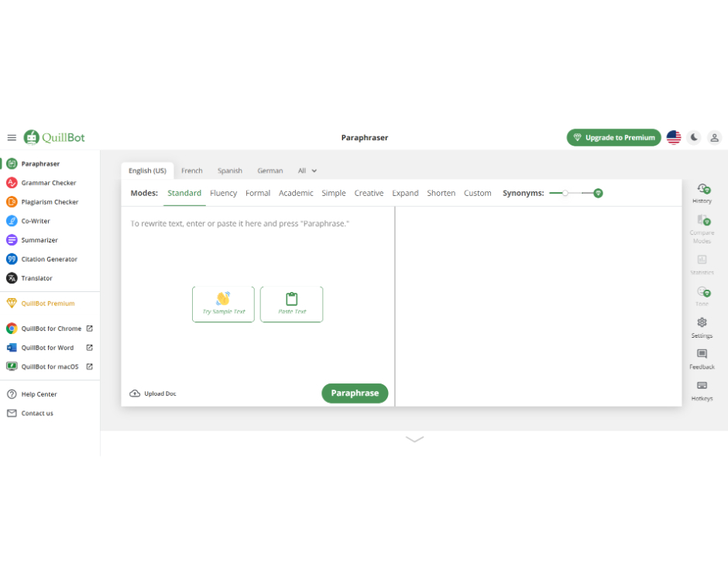Select the Expand mode
Viewport: 728px width, 581px height.
coord(405,193)
